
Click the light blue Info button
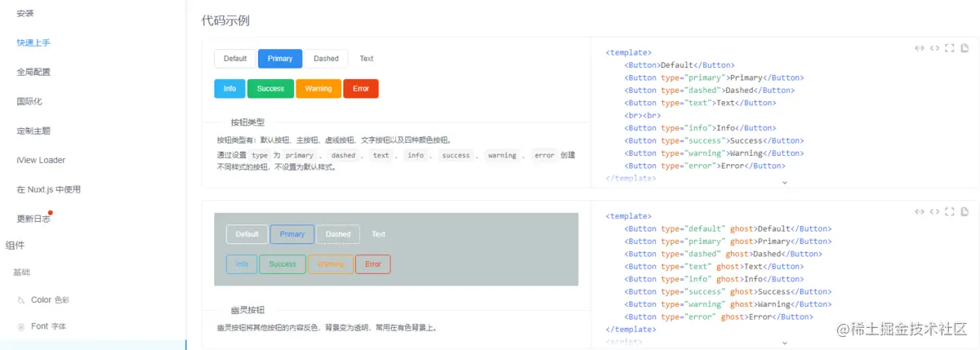229,89
